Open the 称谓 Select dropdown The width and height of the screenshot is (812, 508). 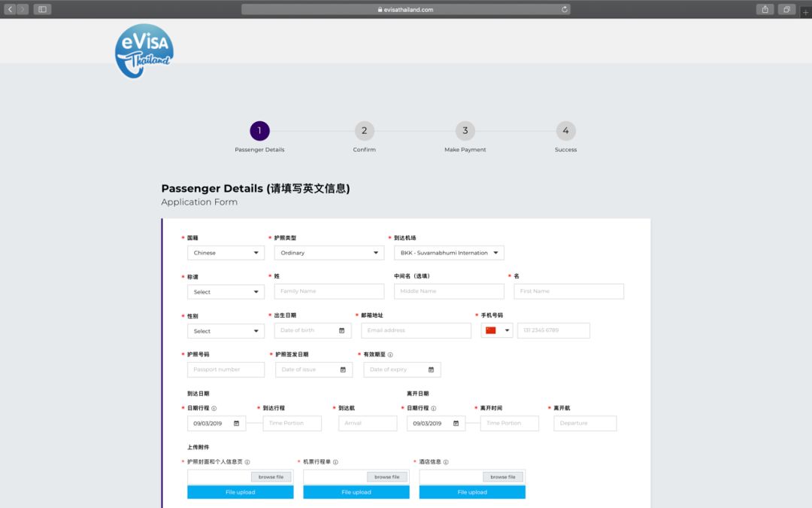pos(226,291)
